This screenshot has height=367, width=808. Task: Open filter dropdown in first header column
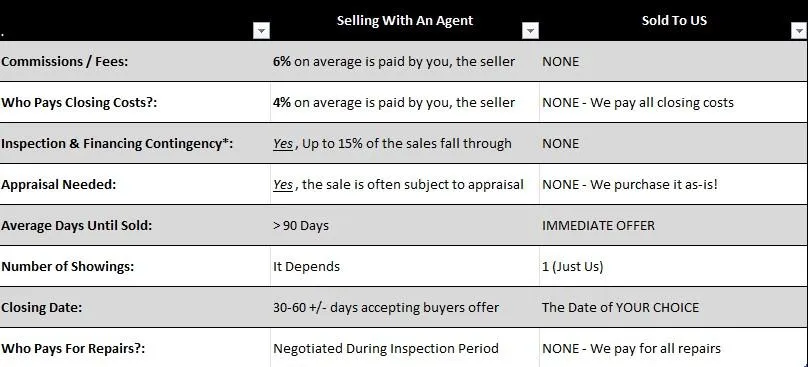[x=261, y=31]
